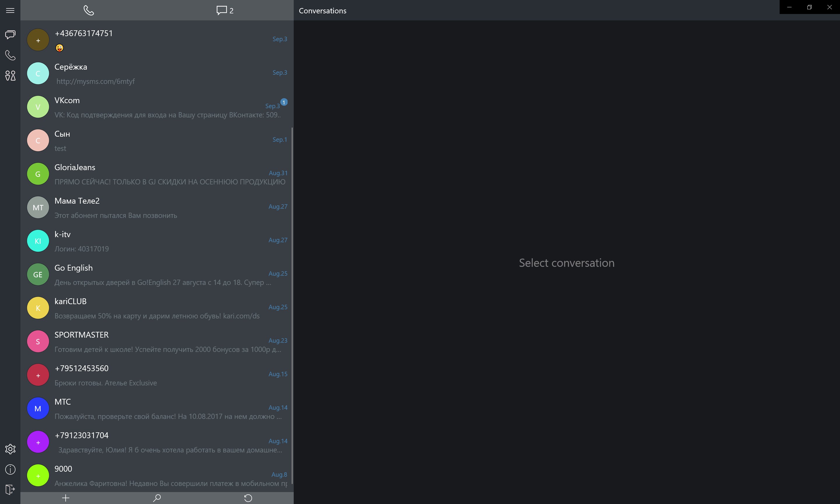
Task: Select the Calls icon in the left sidebar
Action: (10, 55)
